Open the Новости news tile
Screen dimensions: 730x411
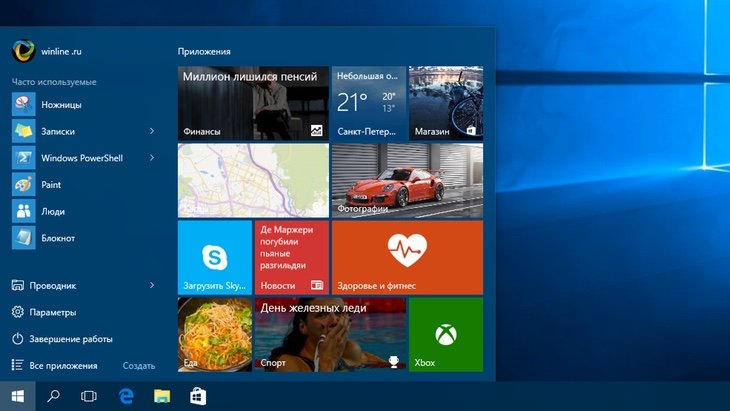tap(292, 257)
